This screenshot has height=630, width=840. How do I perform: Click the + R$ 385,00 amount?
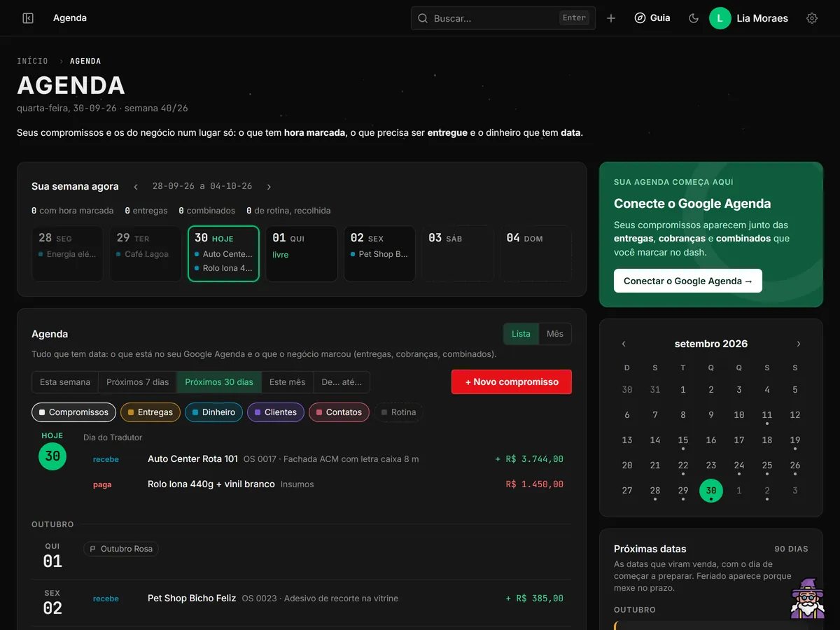535,598
